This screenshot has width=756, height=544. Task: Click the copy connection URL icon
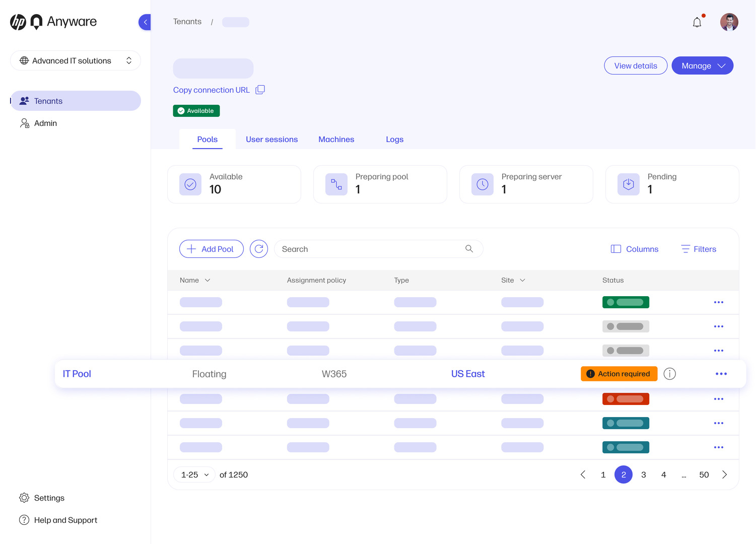[x=260, y=90]
